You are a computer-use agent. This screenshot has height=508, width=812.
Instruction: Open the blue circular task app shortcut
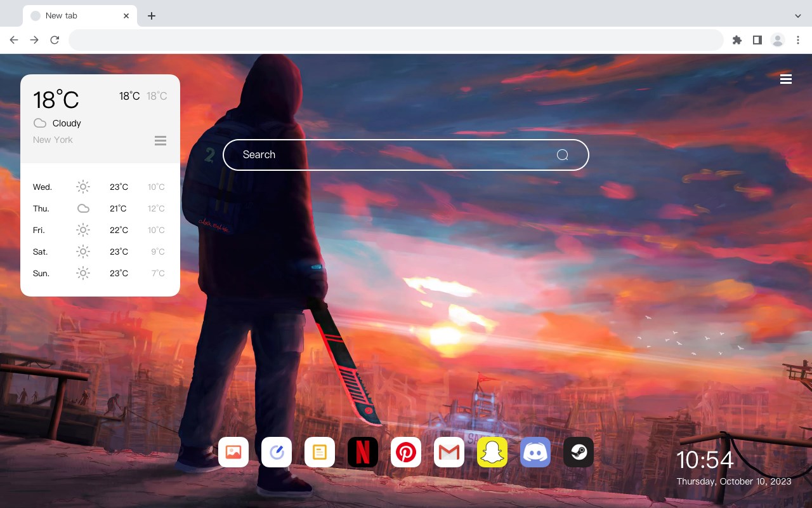pos(277,452)
